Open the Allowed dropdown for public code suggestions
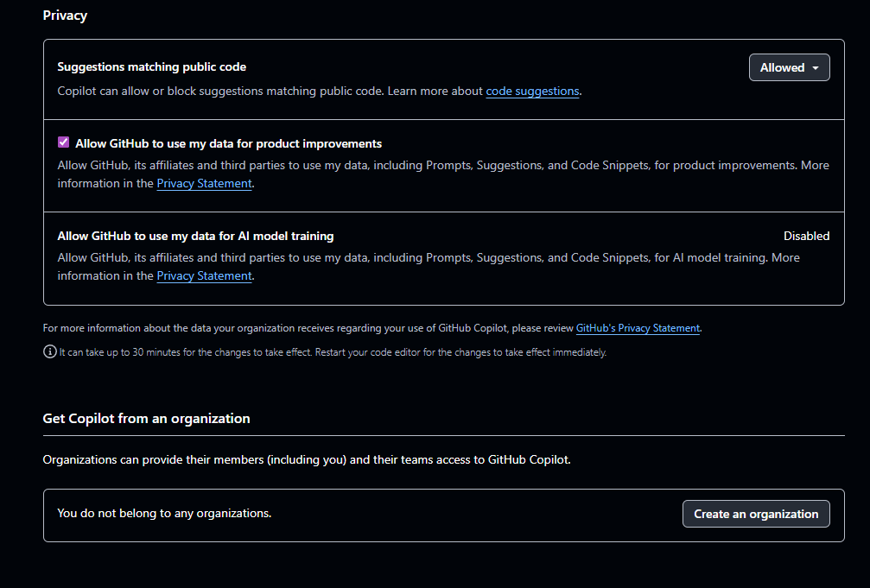 coord(789,67)
